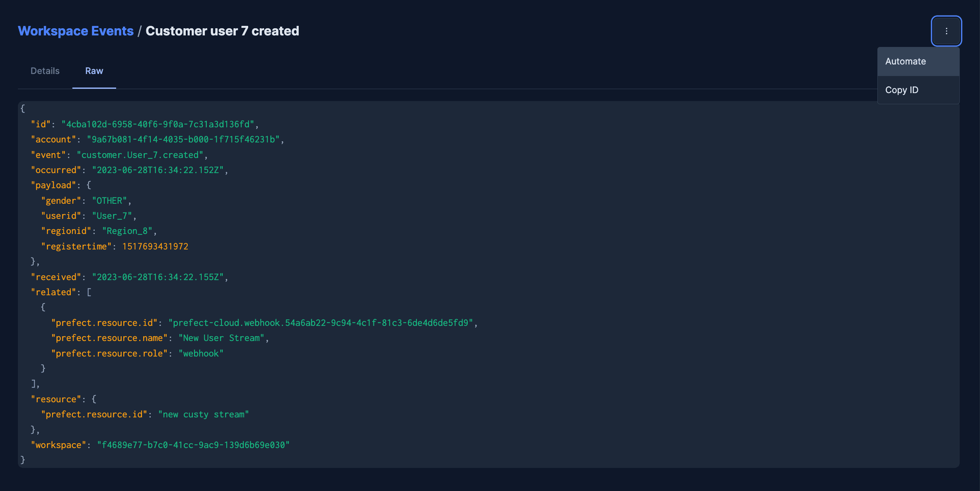980x491 pixels.
Task: Open the three-dot options menu button
Action: click(x=946, y=31)
